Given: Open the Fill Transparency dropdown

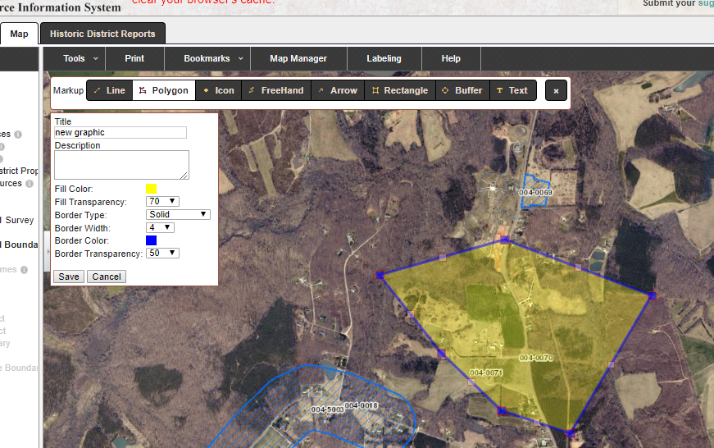Looking at the screenshot, I should click(x=163, y=201).
